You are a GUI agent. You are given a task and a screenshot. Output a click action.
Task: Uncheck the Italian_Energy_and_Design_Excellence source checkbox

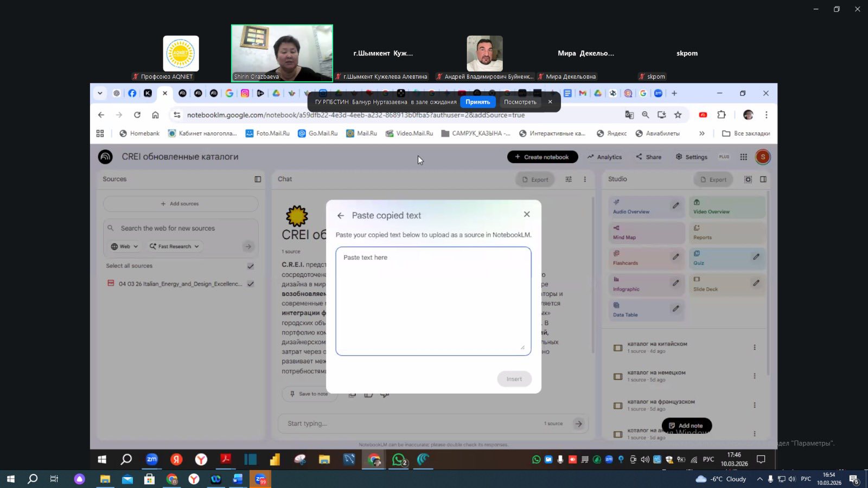pos(251,284)
